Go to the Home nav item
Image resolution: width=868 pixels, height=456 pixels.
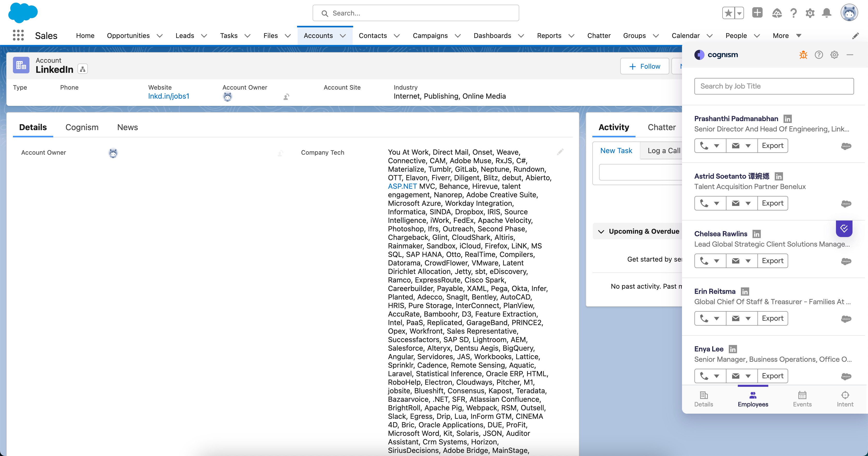tap(85, 36)
